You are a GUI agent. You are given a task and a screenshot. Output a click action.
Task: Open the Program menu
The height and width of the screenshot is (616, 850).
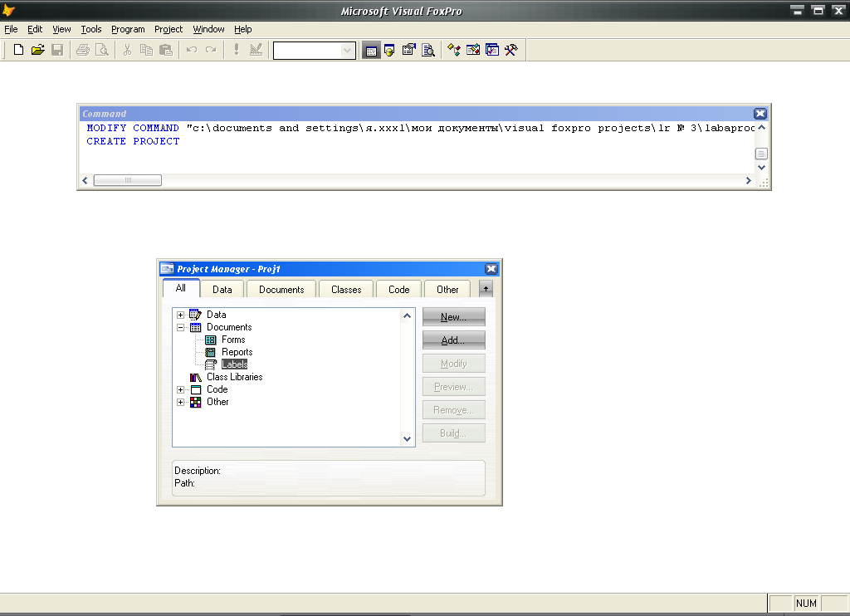point(128,29)
